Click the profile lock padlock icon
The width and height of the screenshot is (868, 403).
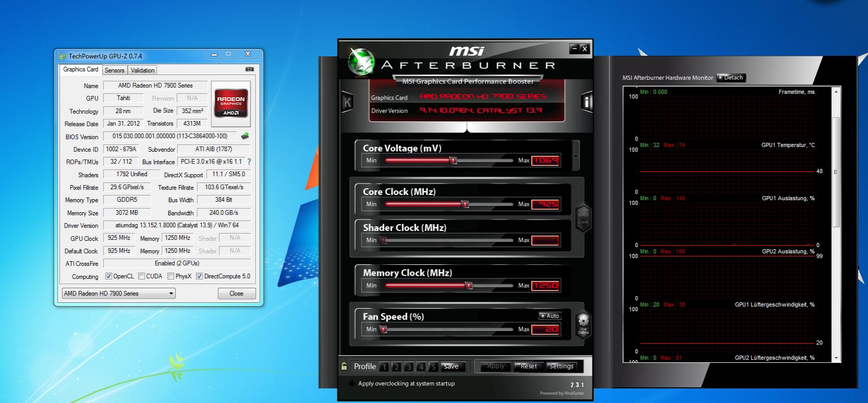344,366
